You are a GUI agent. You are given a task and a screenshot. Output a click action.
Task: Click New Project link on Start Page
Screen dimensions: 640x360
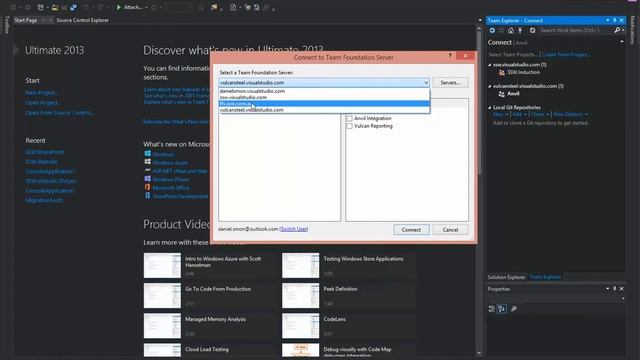point(42,93)
